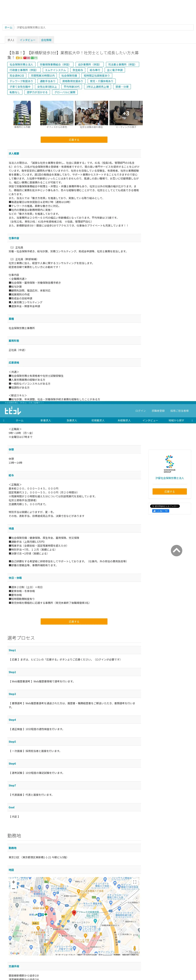196x980 pixels.
Task: Open オフィスからの景色 photo thumbnail
Action: pyautogui.click(x=57, y=113)
